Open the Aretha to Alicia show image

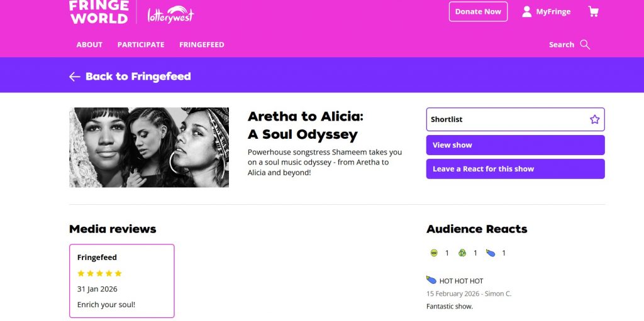pos(149,148)
